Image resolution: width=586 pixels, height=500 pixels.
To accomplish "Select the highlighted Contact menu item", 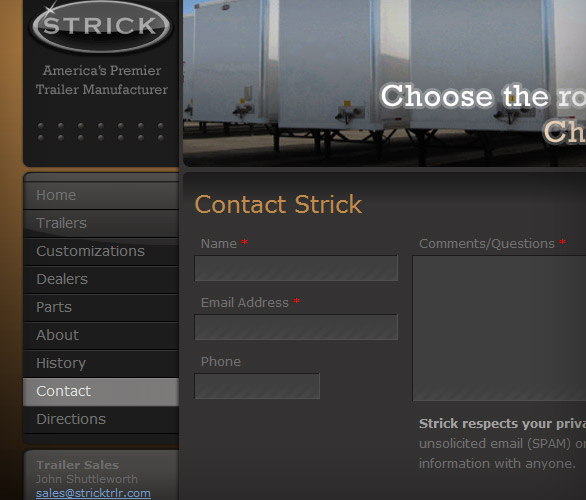I will click(101, 392).
